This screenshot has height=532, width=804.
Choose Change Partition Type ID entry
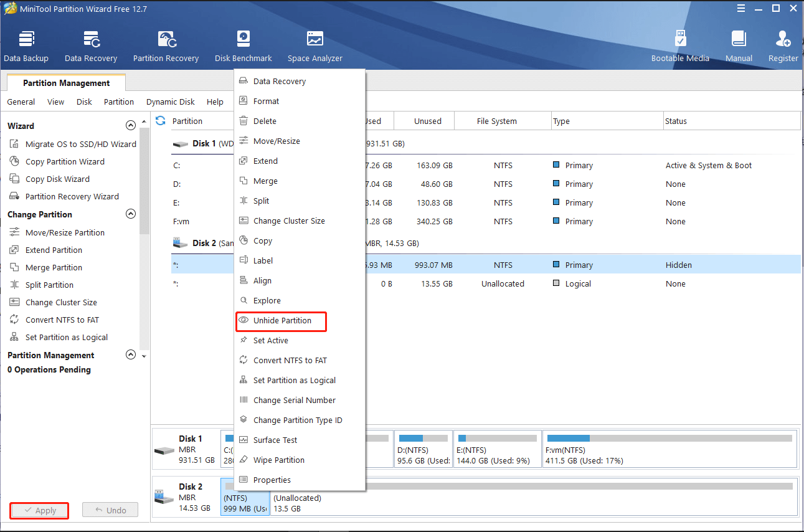click(299, 420)
